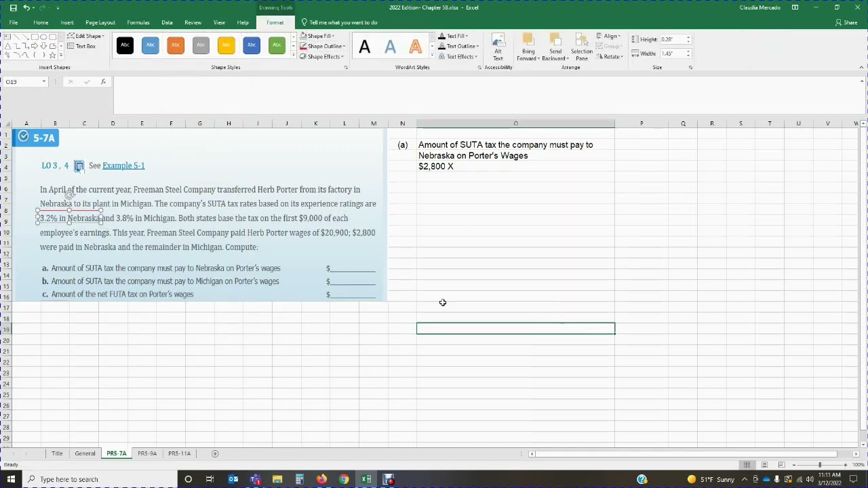Click the horizontal scrollbar right arrow
868x488 pixels.
(x=855, y=453)
